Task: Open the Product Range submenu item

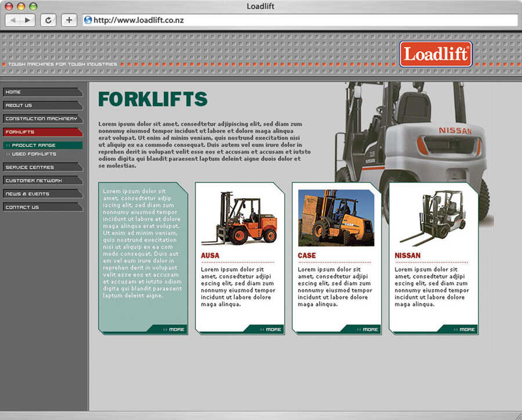Action: 42,145
